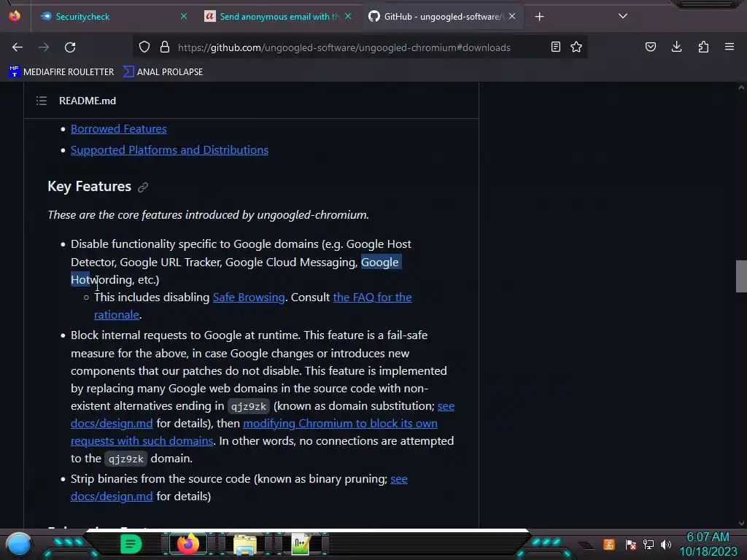Save page to Pocket

point(651,47)
